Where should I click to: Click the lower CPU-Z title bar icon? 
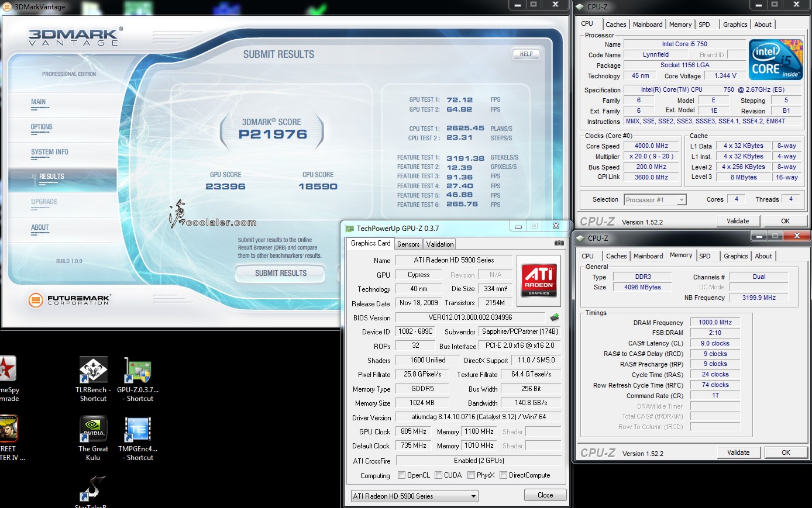(580, 239)
